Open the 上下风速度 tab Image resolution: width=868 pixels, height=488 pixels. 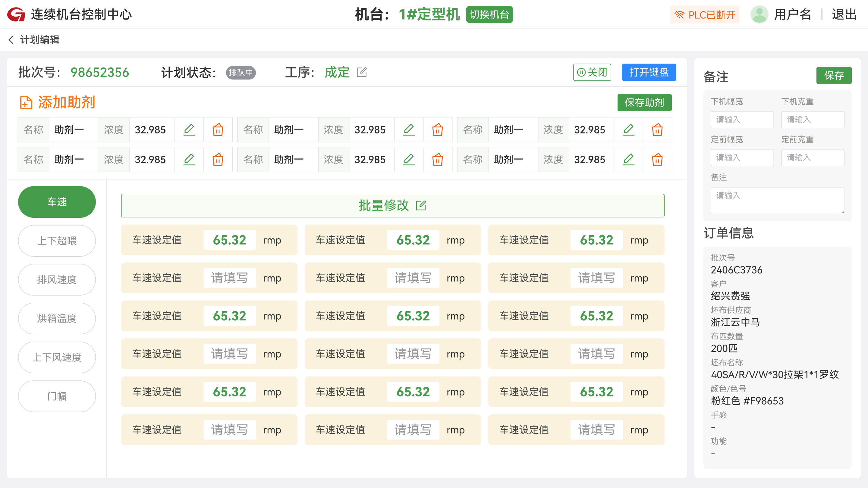[57, 357]
